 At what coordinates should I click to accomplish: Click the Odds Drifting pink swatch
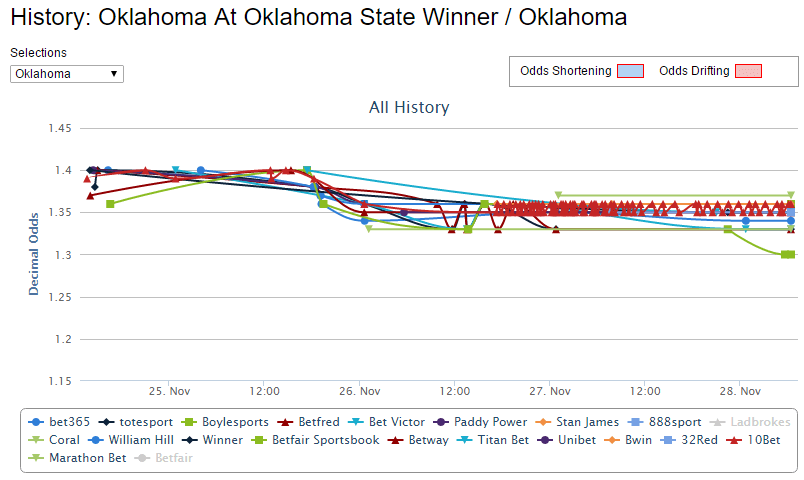(x=748, y=71)
